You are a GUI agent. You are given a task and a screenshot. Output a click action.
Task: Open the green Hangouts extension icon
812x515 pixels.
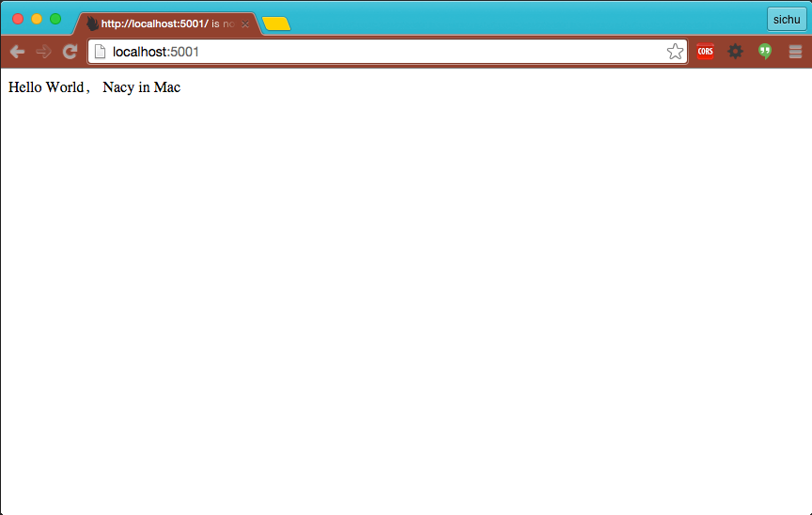point(765,52)
